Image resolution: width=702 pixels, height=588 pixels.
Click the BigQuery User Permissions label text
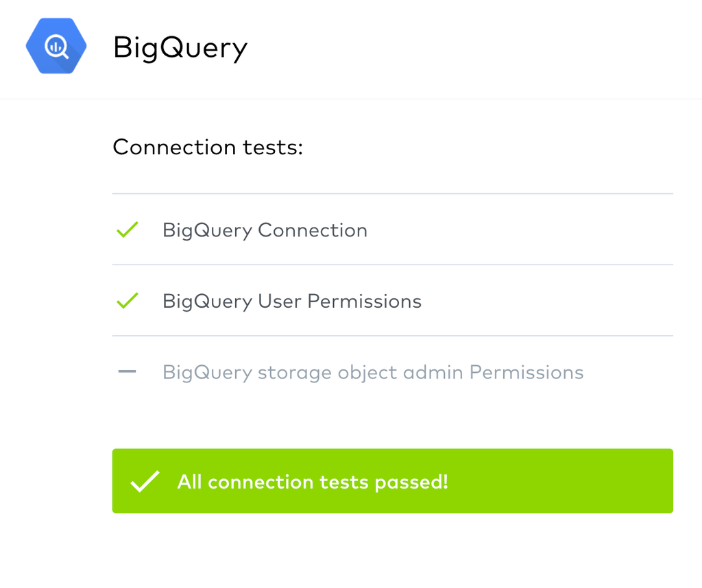292,302
